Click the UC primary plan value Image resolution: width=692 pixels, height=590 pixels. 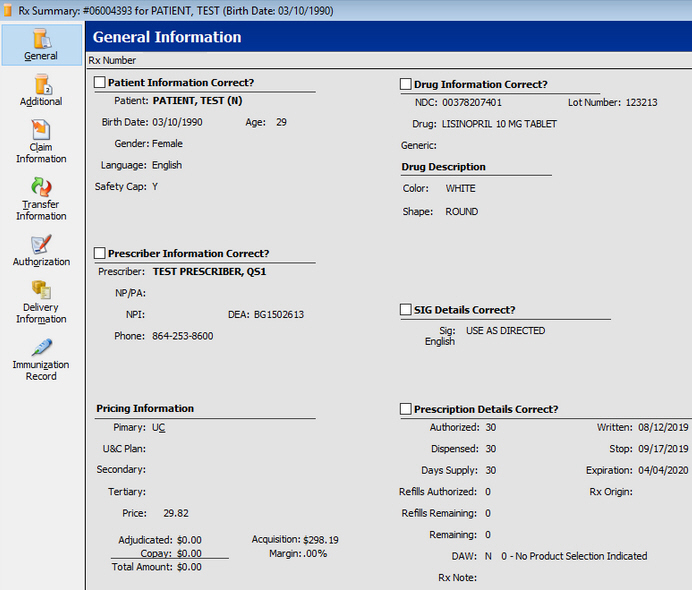159,427
